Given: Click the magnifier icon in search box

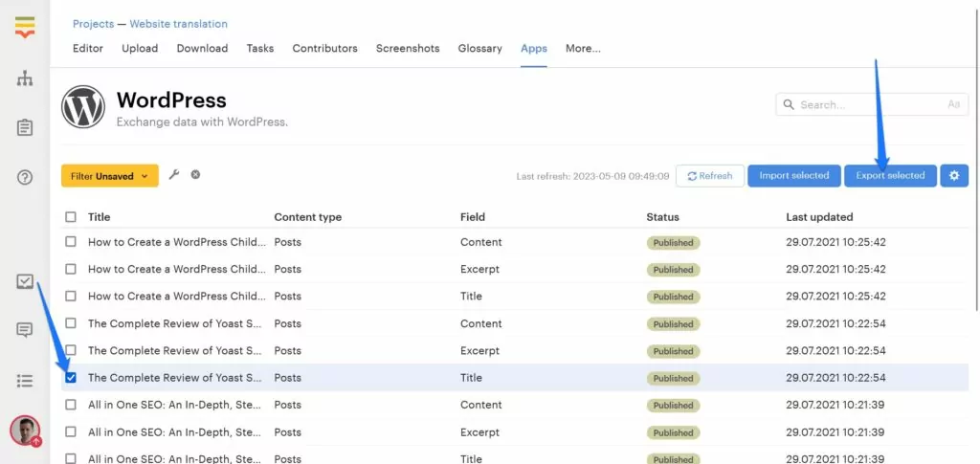Looking at the screenshot, I should click(x=789, y=104).
